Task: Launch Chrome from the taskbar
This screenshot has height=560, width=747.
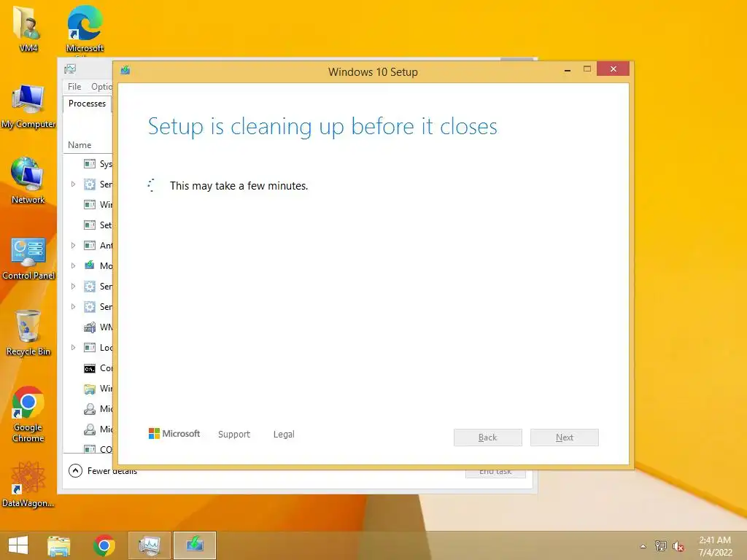Action: [104, 545]
